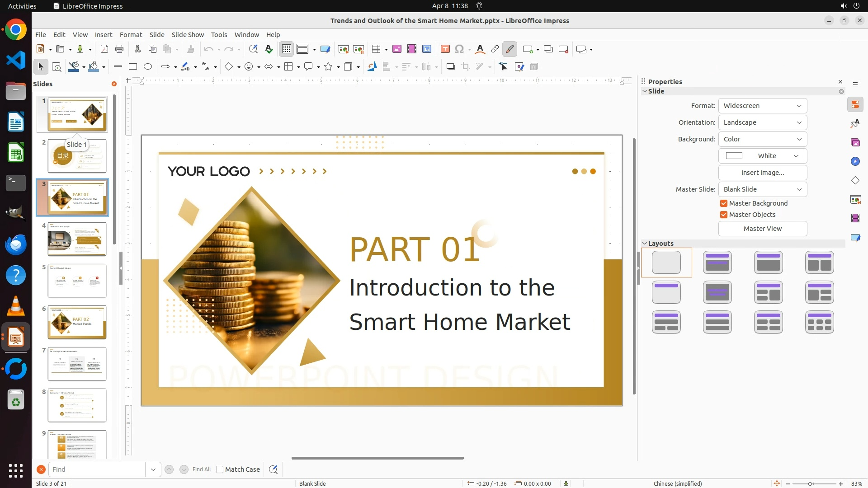The image size is (868, 488).
Task: Click the Insert Text Box icon
Action: point(445,49)
